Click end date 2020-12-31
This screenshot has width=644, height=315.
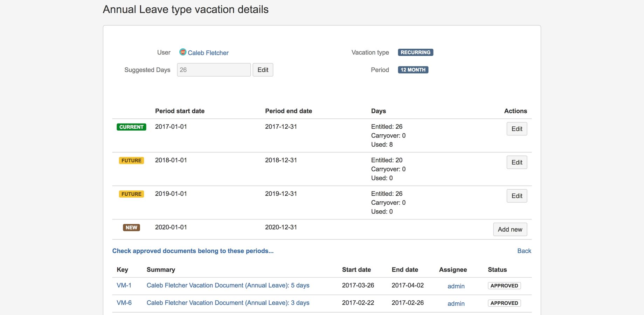[x=281, y=227]
